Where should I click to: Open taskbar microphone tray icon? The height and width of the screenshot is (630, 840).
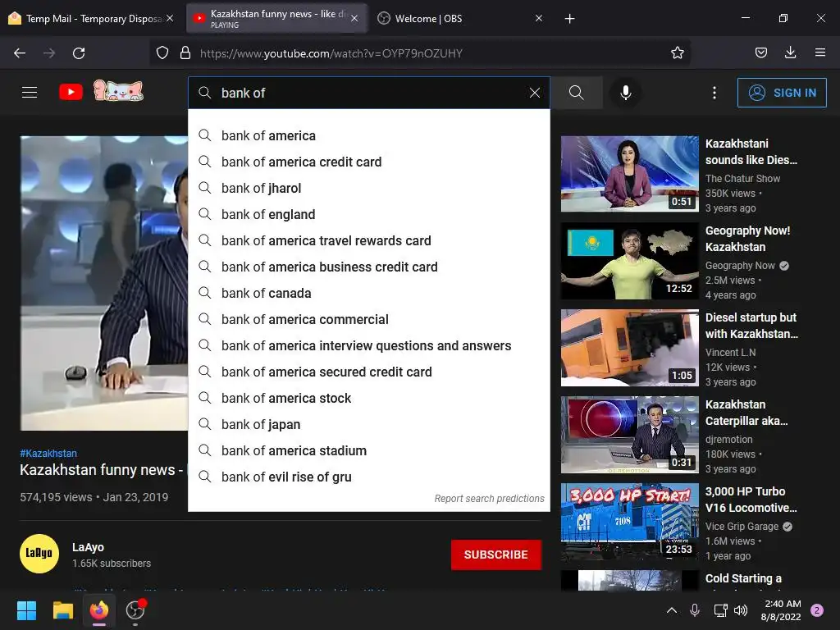[694, 610]
